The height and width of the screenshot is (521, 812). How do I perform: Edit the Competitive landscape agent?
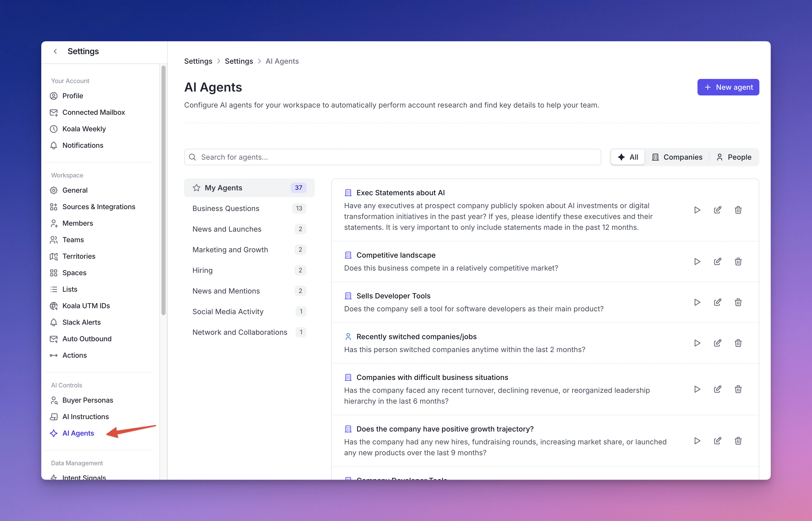pos(717,262)
